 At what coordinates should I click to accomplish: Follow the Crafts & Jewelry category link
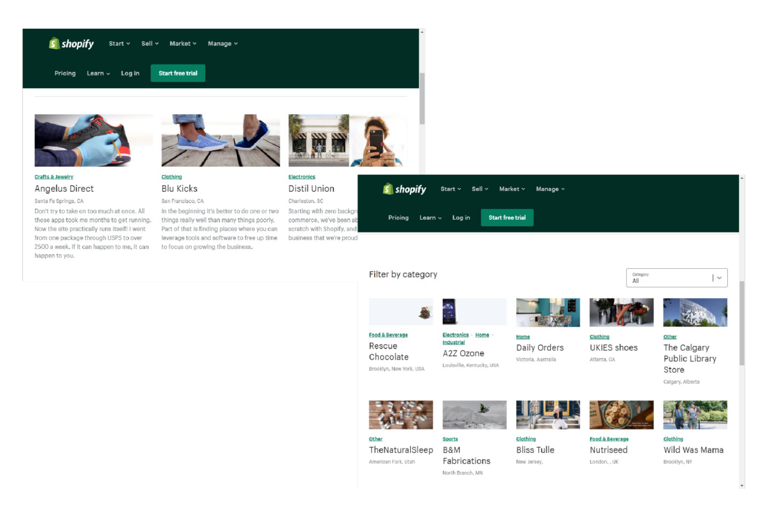point(54,177)
